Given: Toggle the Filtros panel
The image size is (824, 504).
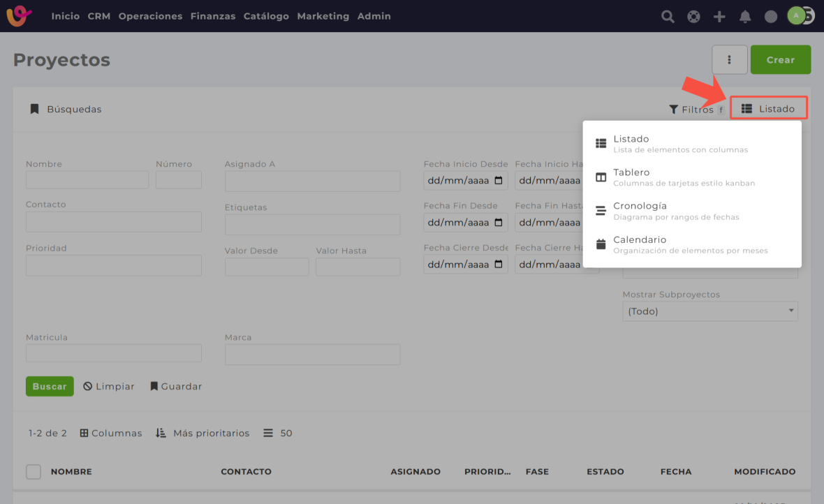Looking at the screenshot, I should (x=691, y=110).
